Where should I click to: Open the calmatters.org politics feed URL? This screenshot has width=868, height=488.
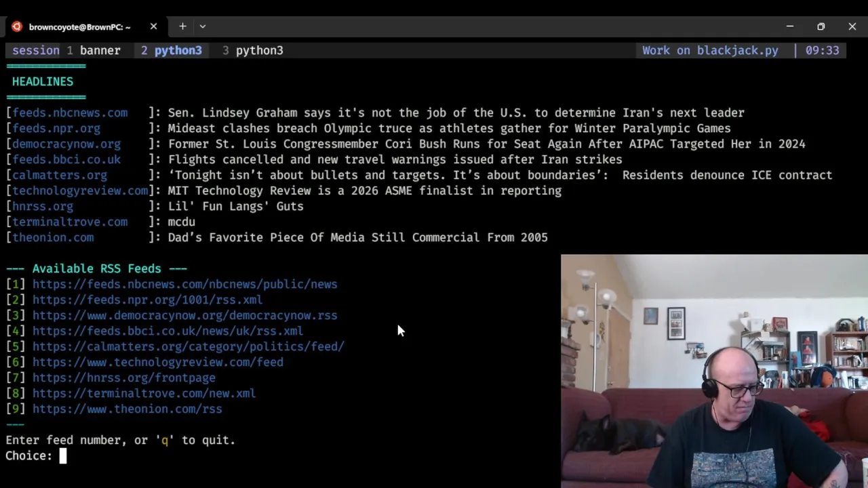tap(188, 346)
